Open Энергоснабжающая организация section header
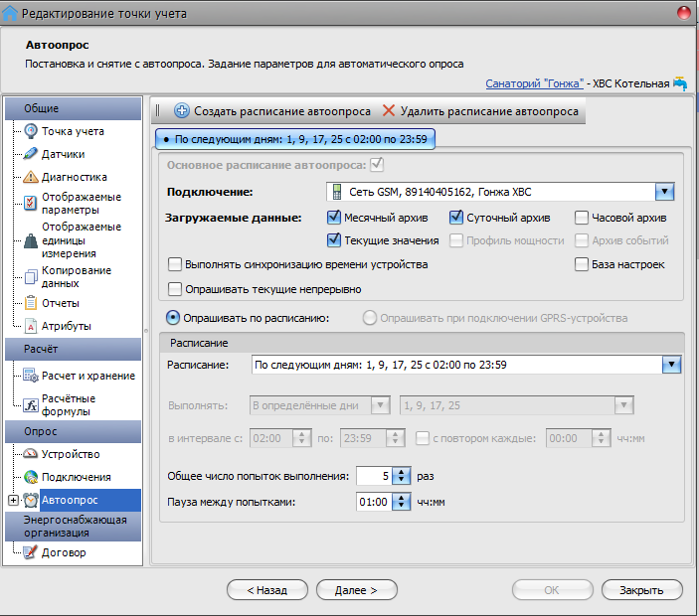Screen dimensions: 699x616 coord(74,527)
